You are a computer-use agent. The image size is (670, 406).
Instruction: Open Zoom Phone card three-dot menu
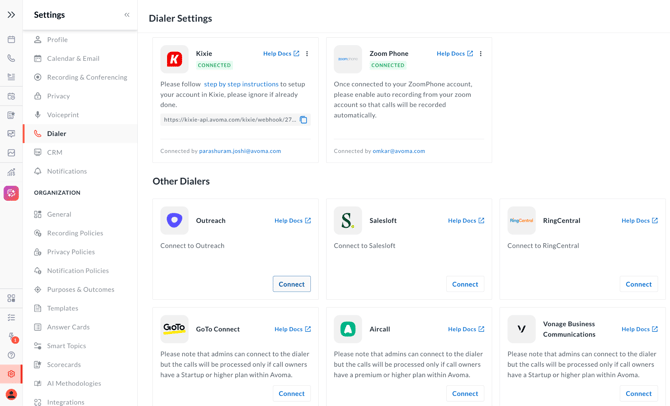tap(480, 53)
